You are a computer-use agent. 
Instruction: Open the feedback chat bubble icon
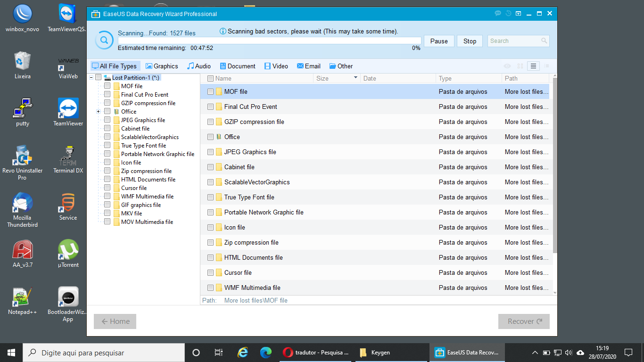coord(498,14)
